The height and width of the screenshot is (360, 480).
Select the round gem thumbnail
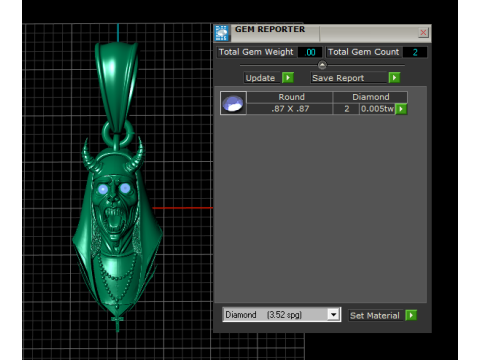tap(233, 103)
